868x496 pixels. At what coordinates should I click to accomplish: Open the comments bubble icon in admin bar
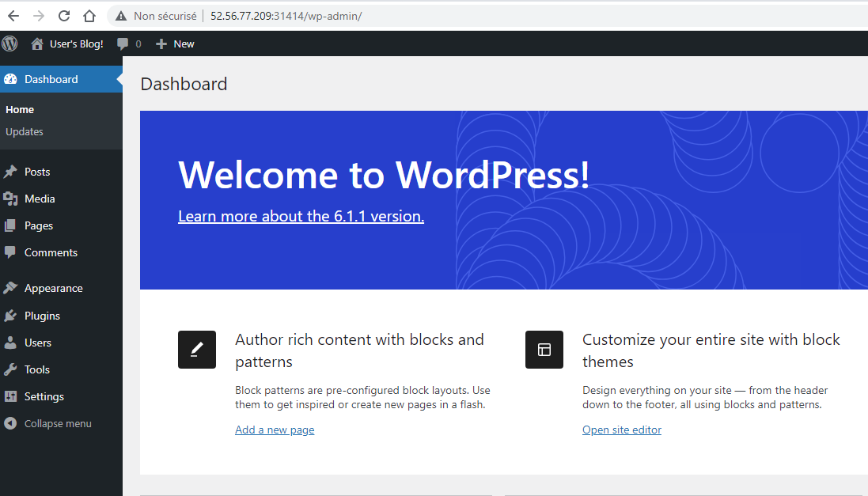[123, 44]
